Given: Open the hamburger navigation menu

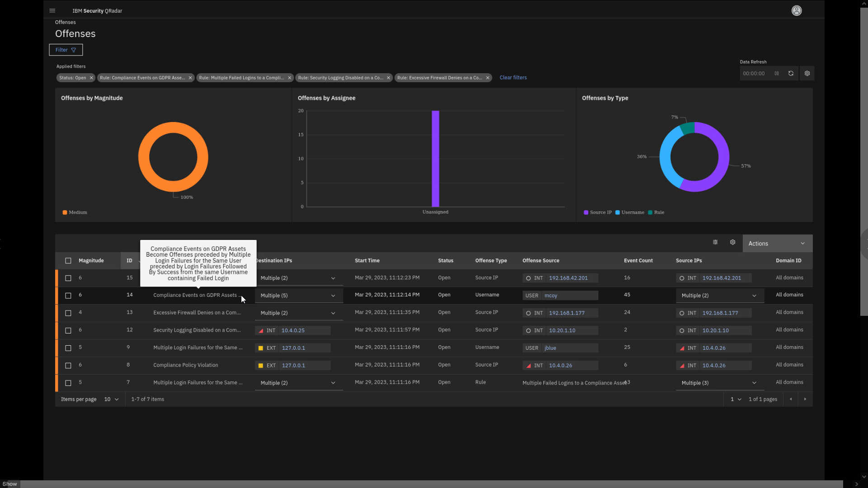Looking at the screenshot, I should click(52, 10).
